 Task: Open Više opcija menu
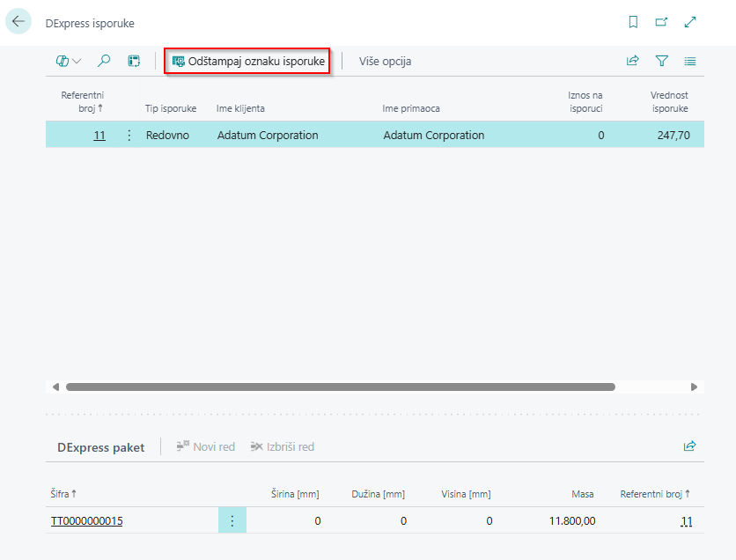point(385,61)
